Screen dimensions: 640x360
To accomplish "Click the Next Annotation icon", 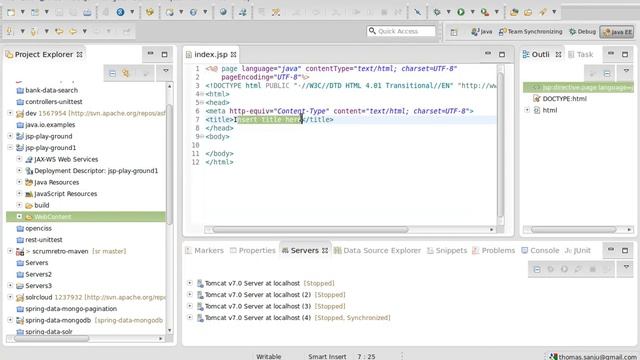I will click(x=9, y=31).
